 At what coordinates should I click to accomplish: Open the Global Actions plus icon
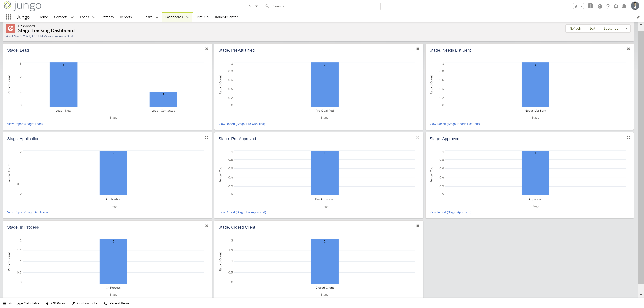[590, 6]
